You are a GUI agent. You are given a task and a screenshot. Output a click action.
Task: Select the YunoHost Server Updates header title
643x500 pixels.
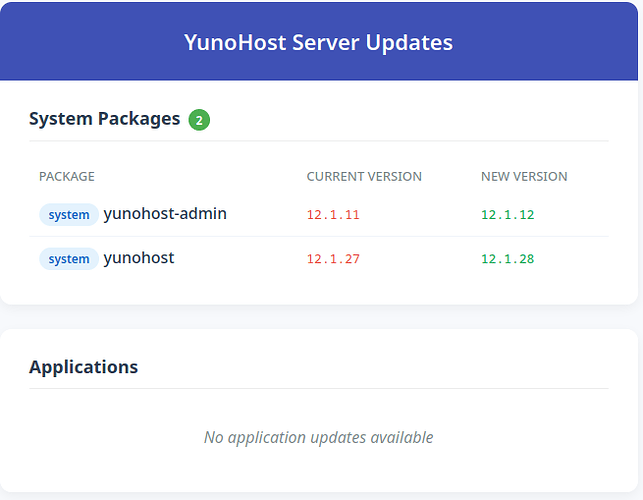pos(318,42)
